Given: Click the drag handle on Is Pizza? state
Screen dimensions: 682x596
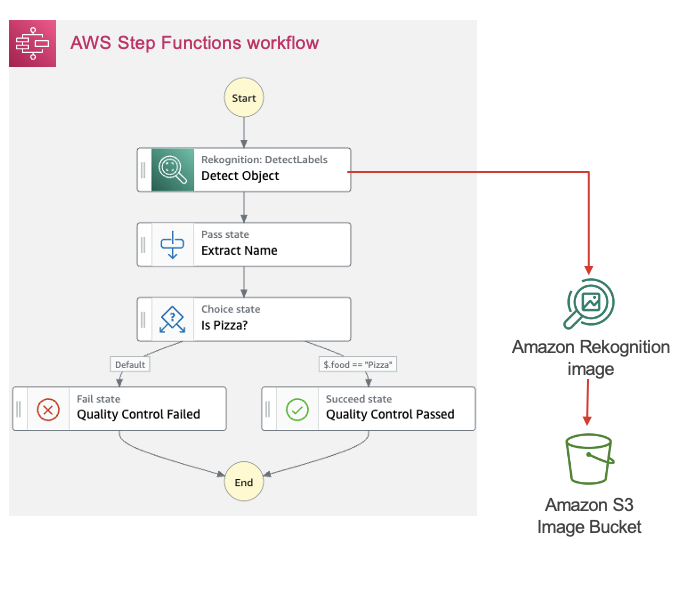Looking at the screenshot, I should [x=143, y=319].
